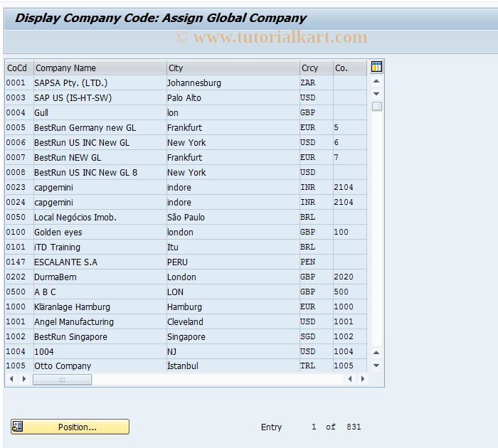Click the far-right horizontal scroll-right arrow

coord(363,378)
